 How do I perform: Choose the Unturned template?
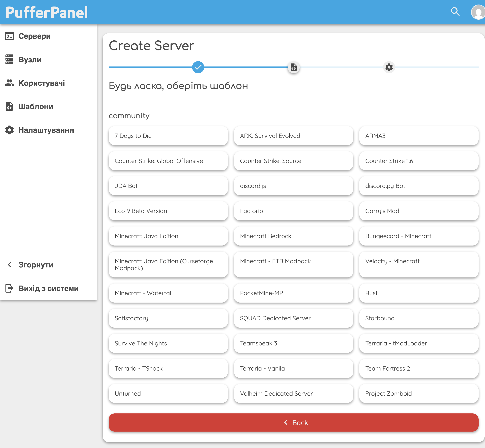[168, 393]
